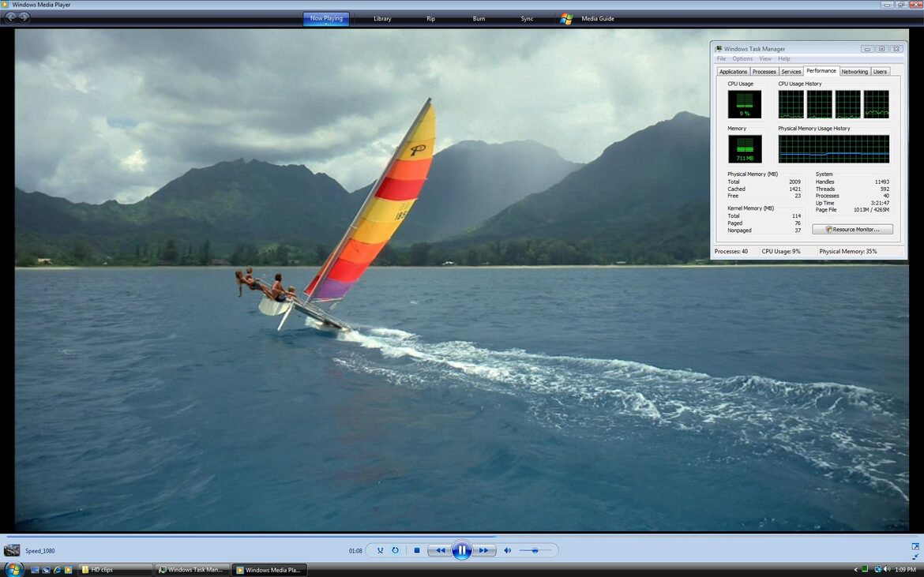924x577 pixels.
Task: Click the Page File value 1013M / 4265M
Action: click(x=872, y=210)
